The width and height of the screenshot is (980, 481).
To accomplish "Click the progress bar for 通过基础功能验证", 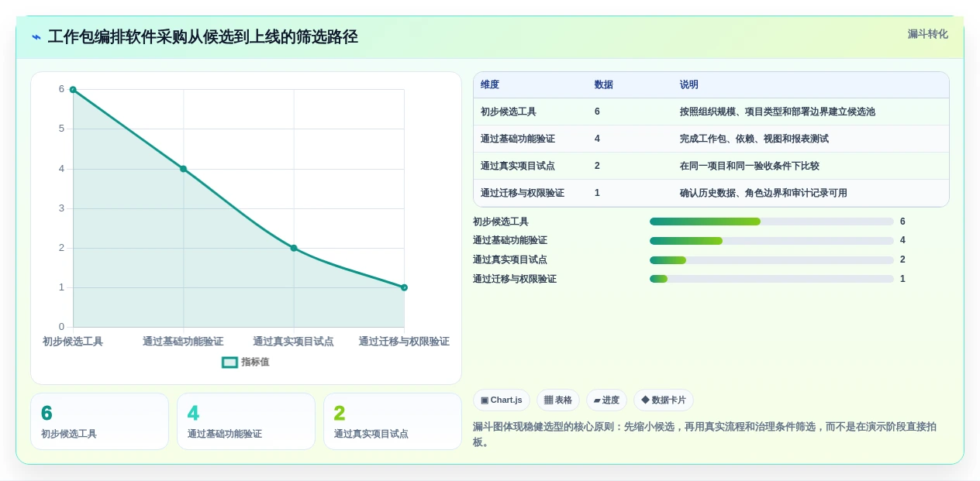I will [771, 241].
